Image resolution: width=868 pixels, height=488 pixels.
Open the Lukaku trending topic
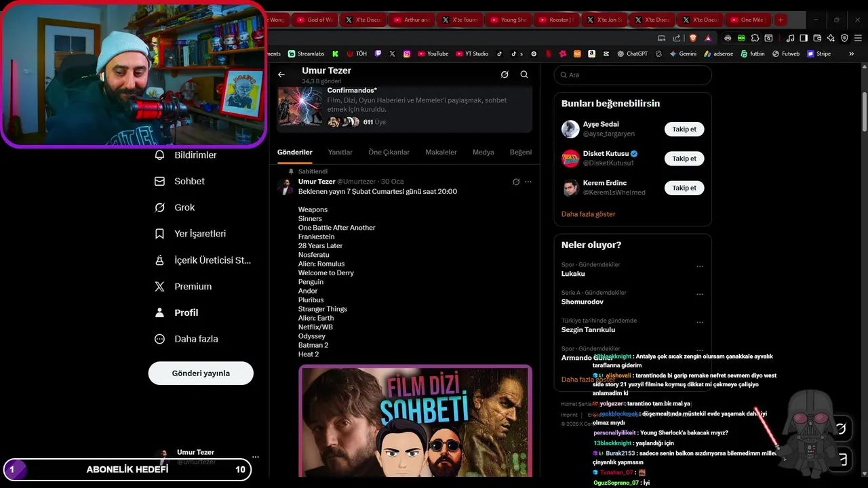coord(573,274)
